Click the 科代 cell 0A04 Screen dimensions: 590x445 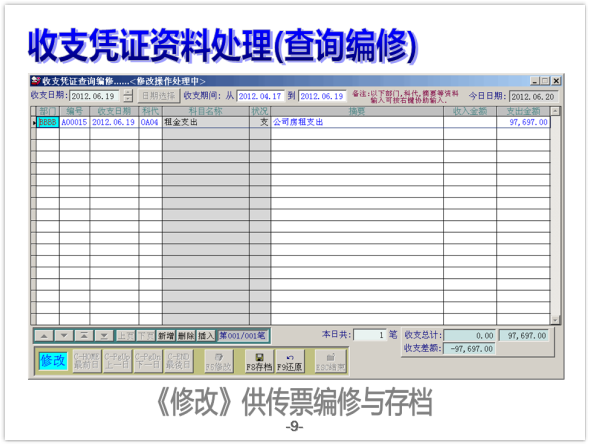(x=150, y=122)
